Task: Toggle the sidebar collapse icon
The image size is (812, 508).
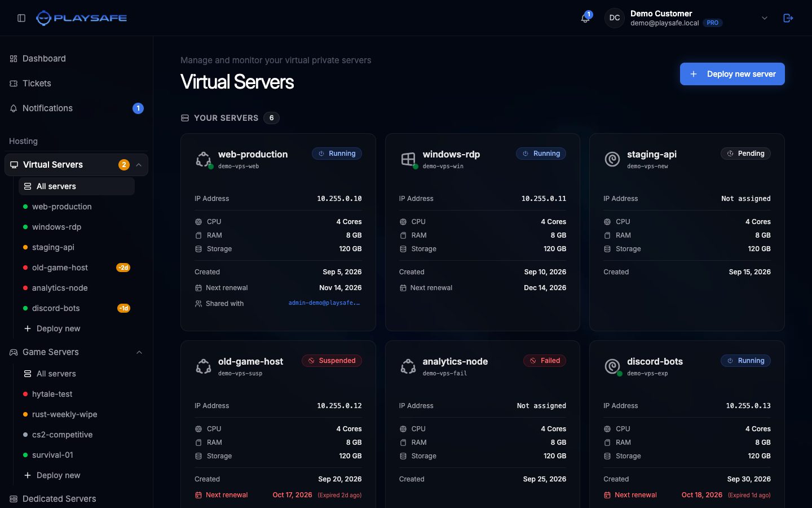Action: (21, 18)
